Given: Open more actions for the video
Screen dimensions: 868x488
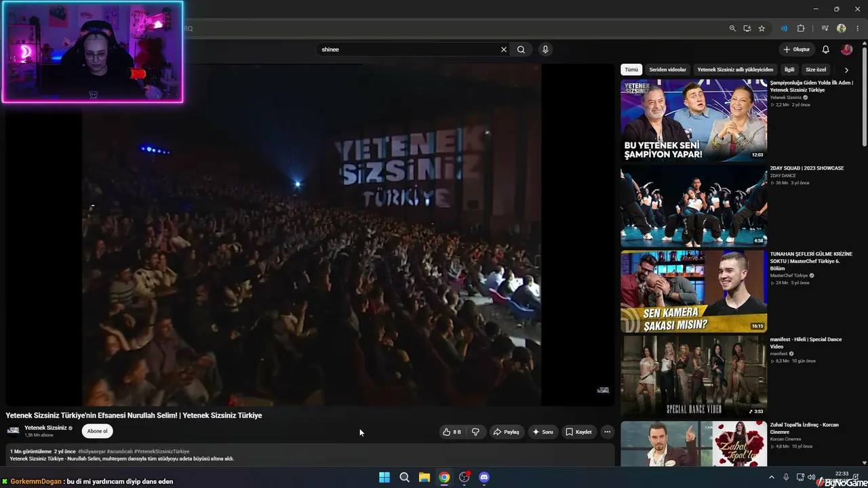Looking at the screenshot, I should pyautogui.click(x=607, y=432).
